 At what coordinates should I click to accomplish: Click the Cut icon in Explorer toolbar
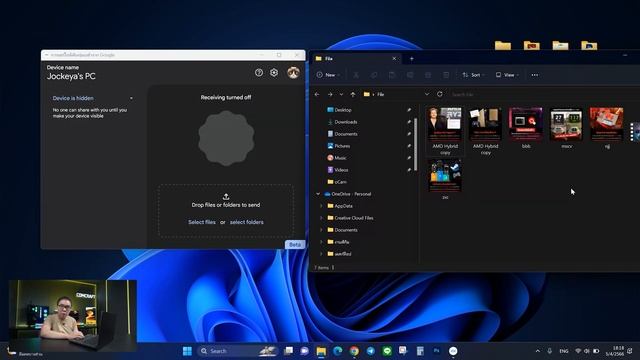tap(356, 75)
